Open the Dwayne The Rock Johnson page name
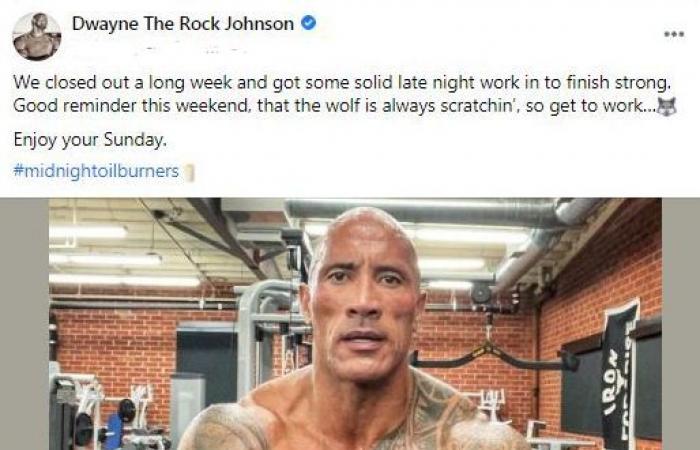 pyautogui.click(x=183, y=23)
